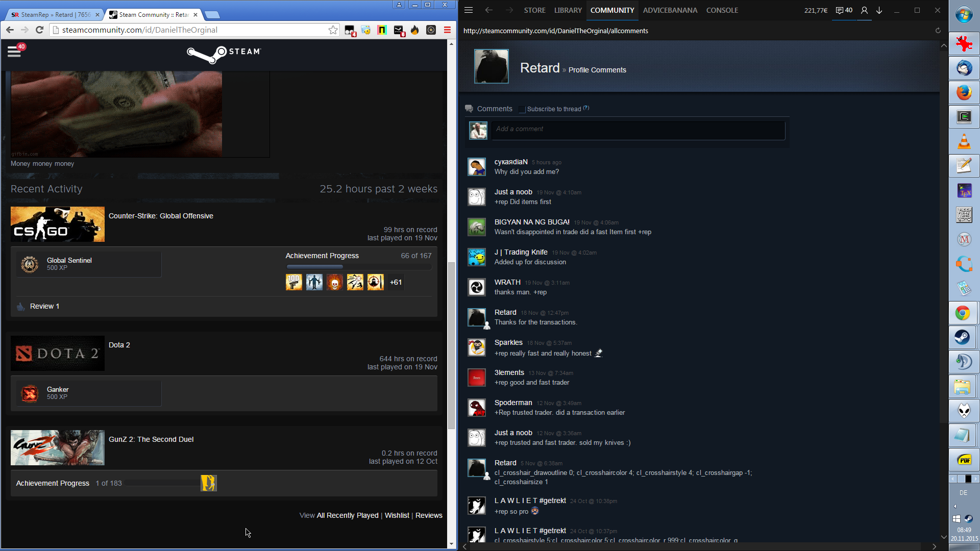Click Steam client back arrow

[x=488, y=10]
